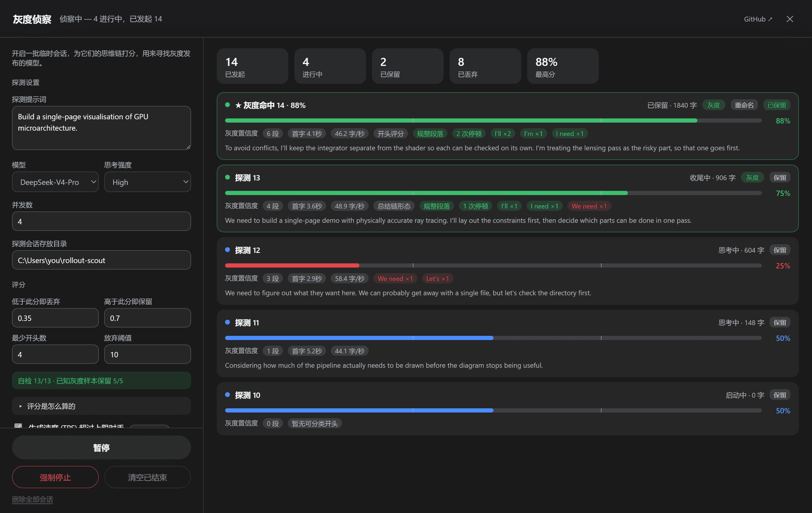Click the green status dot on 灰度命中 14
Image resolution: width=812 pixels, height=513 pixels.
[x=227, y=105]
